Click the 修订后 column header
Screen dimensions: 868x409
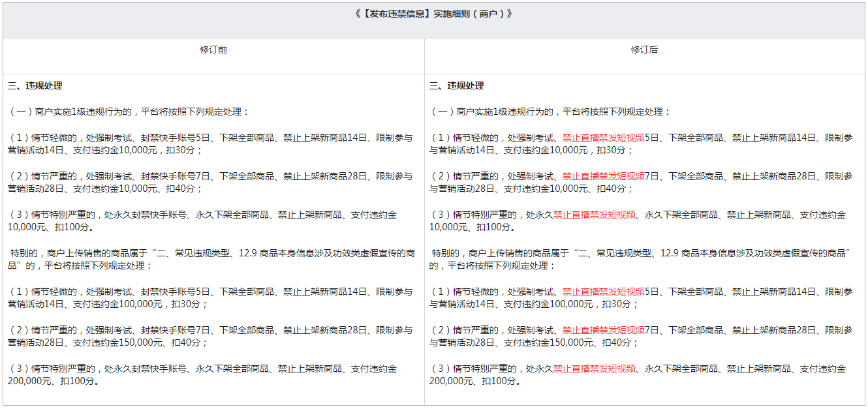tap(644, 50)
